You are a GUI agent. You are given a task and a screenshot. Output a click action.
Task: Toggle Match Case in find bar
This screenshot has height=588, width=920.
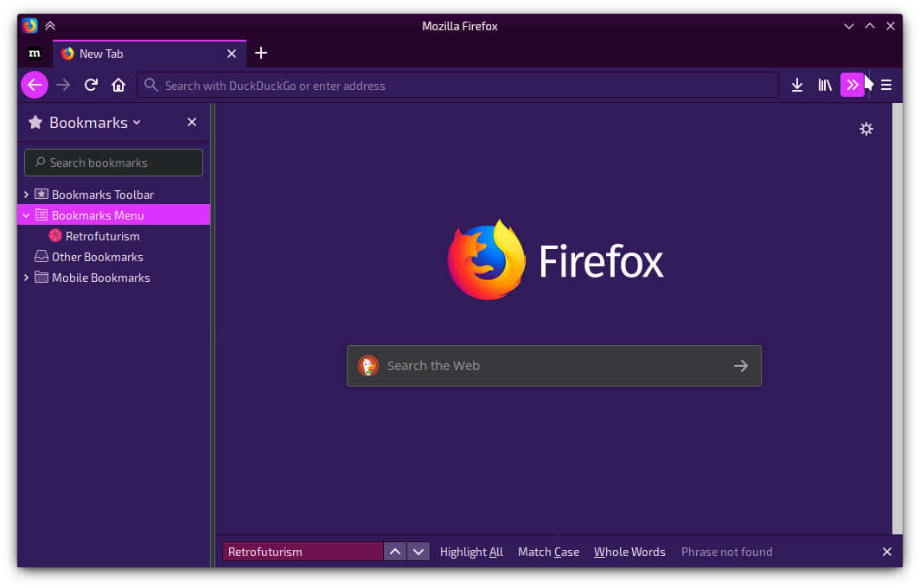pos(548,552)
